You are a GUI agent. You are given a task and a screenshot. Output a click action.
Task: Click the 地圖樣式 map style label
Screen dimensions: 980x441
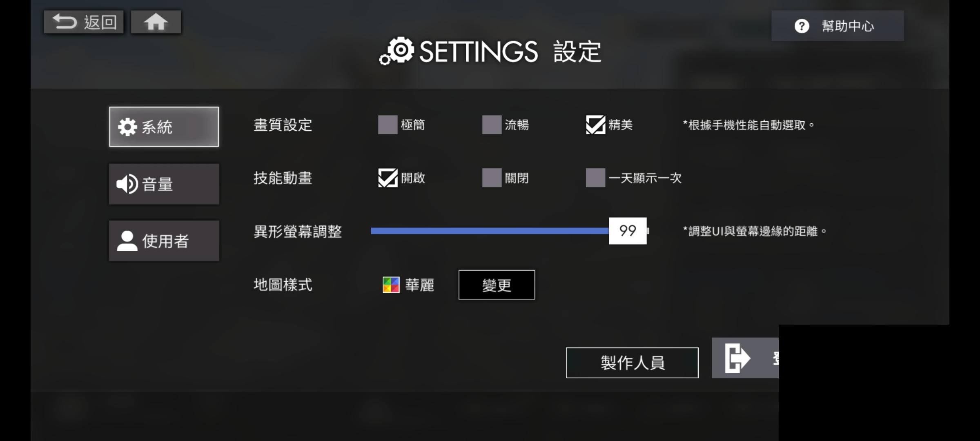pyautogui.click(x=283, y=285)
